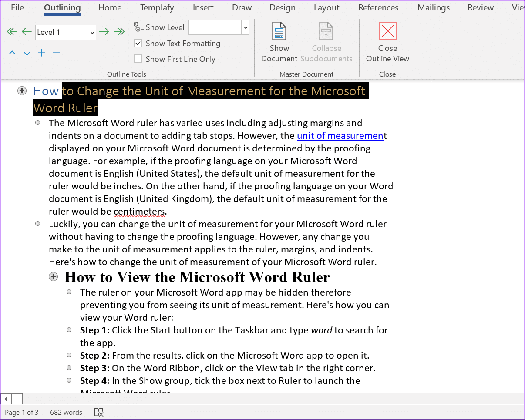Move selected item down with chevron
Image resolution: width=525 pixels, height=420 pixels.
coord(27,53)
